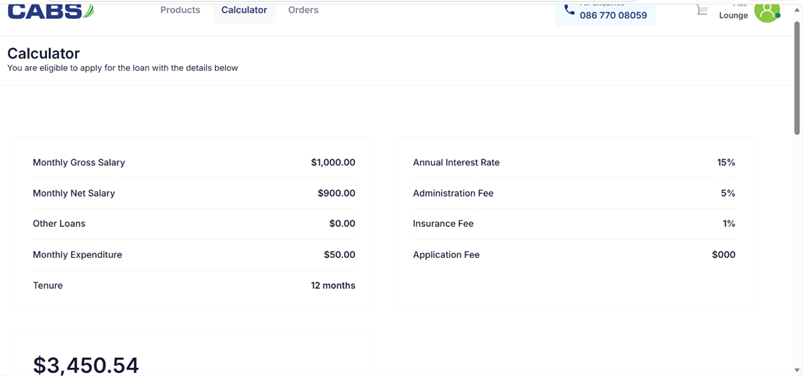Viewport: 804px width, 376px height.
Task: Select the $3,450.54 loan amount
Action: click(86, 365)
